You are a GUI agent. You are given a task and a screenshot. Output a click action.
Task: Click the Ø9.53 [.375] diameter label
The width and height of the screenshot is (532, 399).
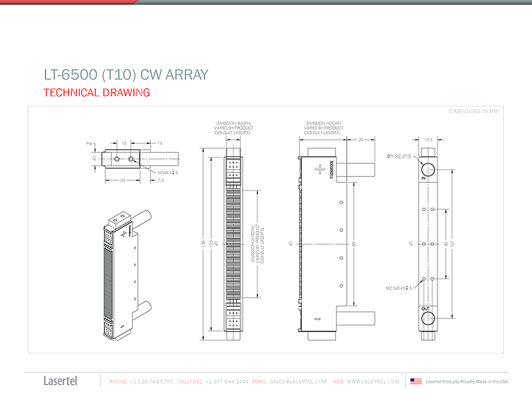[x=399, y=154]
